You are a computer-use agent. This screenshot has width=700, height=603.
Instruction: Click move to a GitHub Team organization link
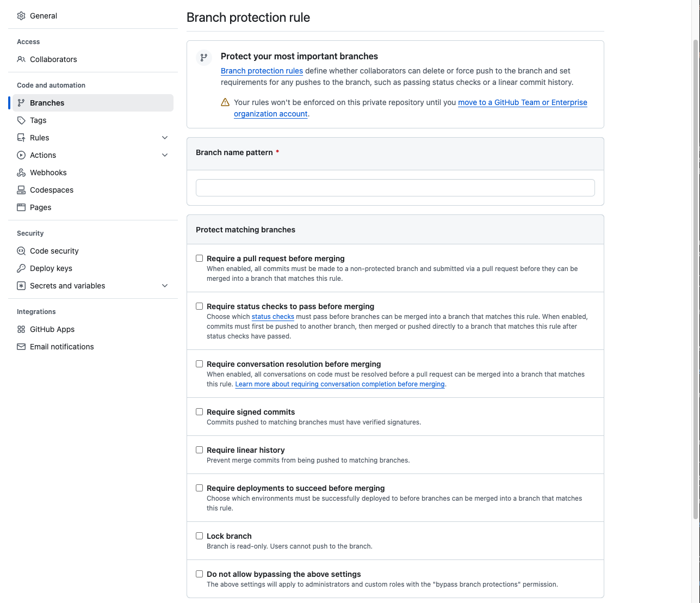(x=522, y=102)
